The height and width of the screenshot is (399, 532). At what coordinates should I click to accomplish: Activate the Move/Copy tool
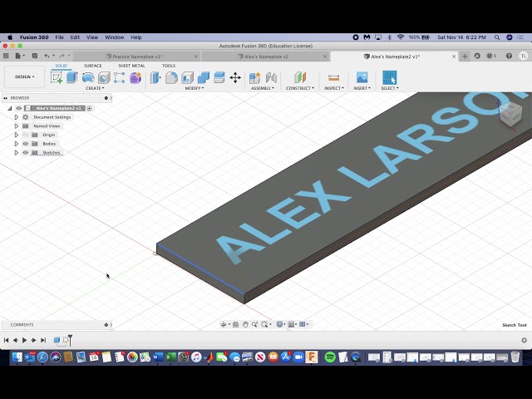tap(235, 77)
